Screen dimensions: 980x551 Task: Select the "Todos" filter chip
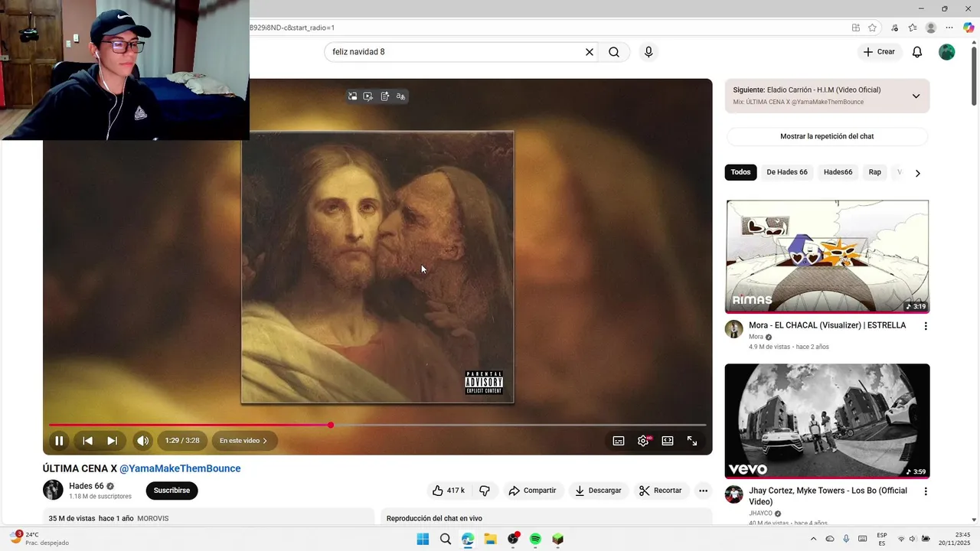coord(740,172)
